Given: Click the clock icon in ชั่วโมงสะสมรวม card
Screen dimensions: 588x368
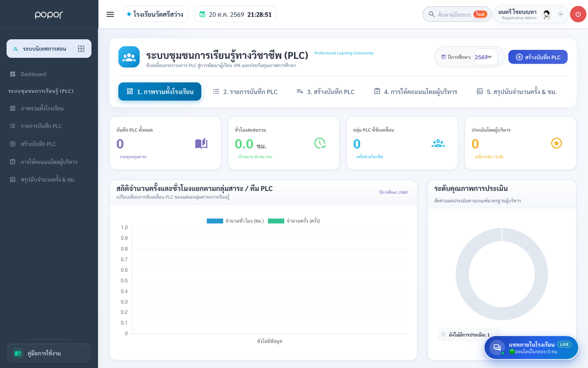Looking at the screenshot, I should click(x=320, y=143).
